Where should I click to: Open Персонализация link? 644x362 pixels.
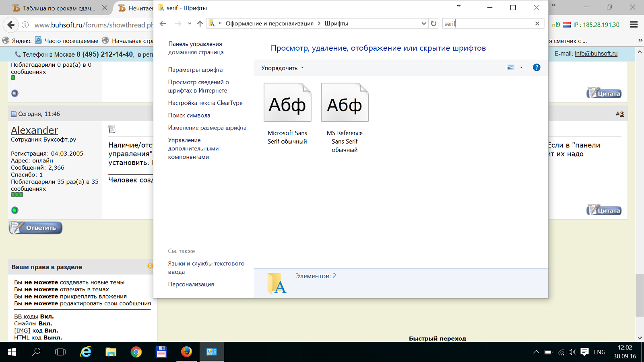pyautogui.click(x=191, y=284)
